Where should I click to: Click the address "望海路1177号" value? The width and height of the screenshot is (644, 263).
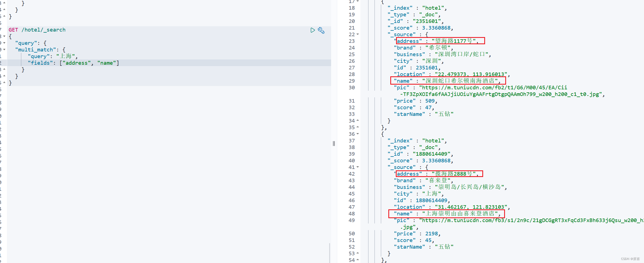click(x=453, y=41)
